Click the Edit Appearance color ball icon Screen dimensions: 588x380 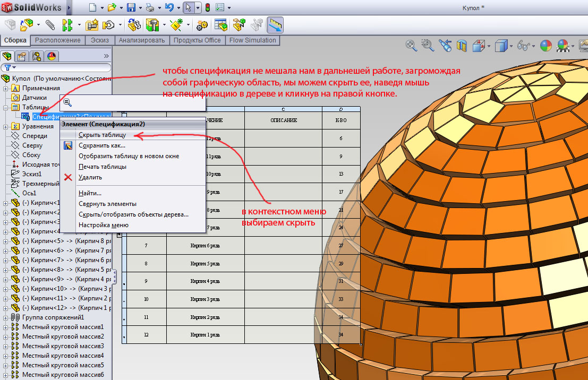(546, 46)
